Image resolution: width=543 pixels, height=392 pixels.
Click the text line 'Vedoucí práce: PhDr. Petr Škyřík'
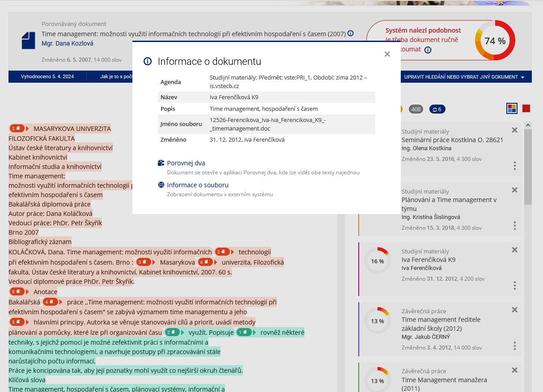coord(56,223)
